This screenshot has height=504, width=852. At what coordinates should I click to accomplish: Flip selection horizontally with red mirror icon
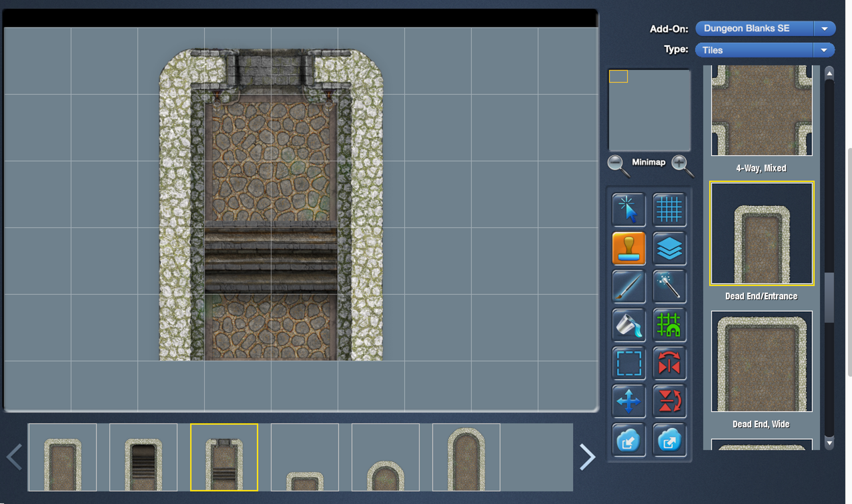669,363
